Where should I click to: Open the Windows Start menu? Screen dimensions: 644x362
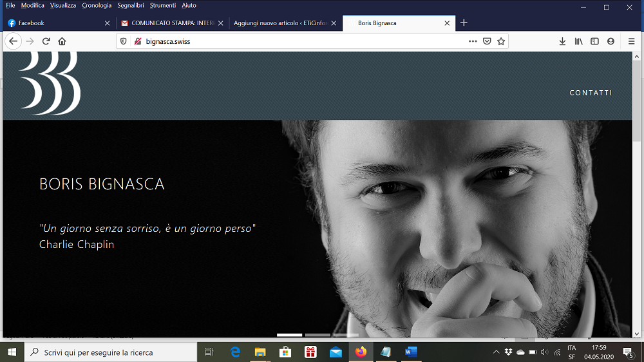pyautogui.click(x=12, y=352)
